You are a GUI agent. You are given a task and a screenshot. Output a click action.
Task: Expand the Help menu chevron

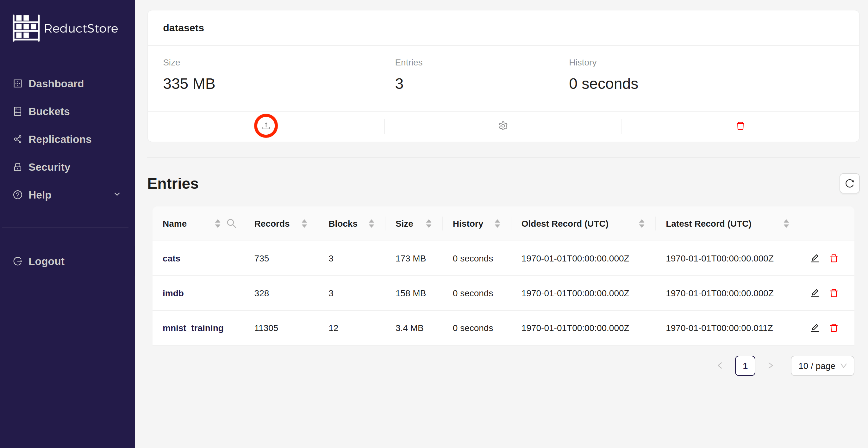click(x=117, y=194)
